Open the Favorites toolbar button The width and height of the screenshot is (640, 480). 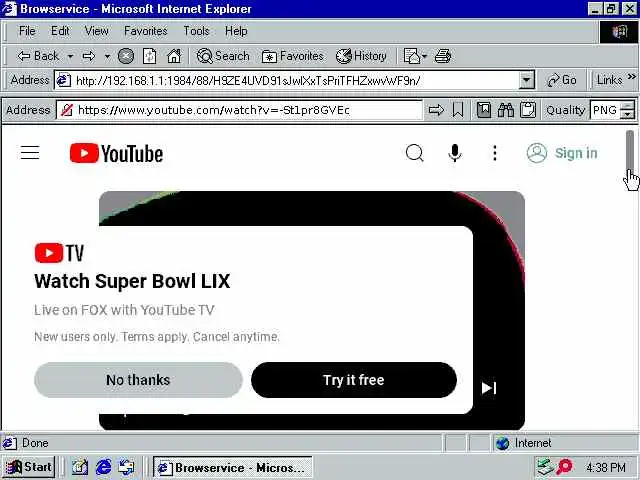coord(293,56)
